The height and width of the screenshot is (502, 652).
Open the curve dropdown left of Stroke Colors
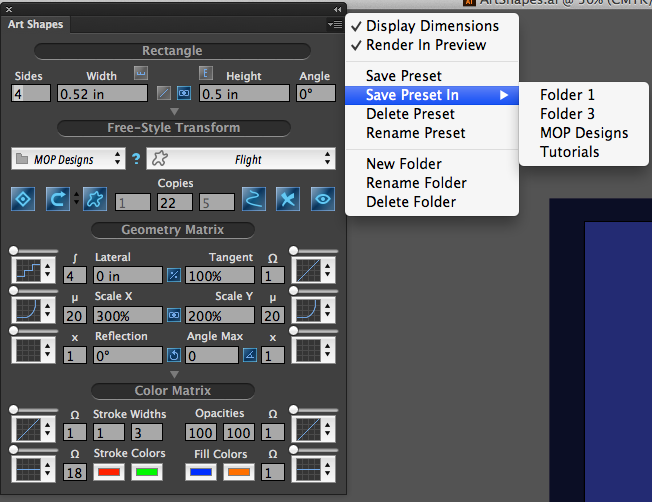coord(33,469)
